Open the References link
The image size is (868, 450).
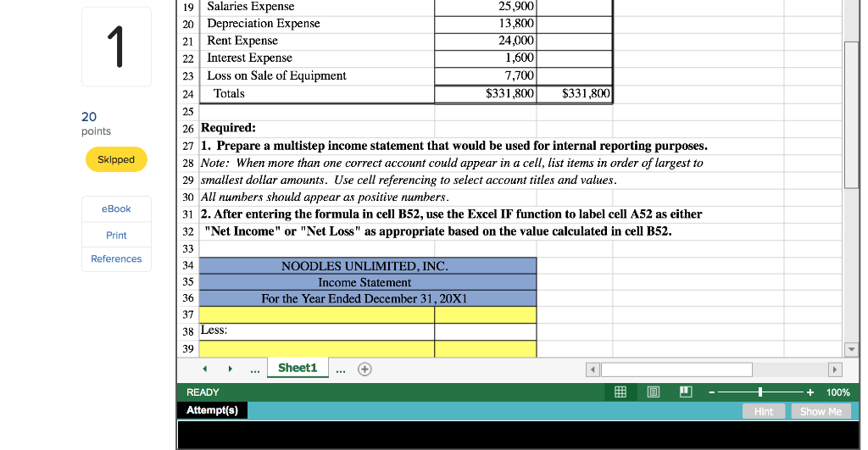116,259
